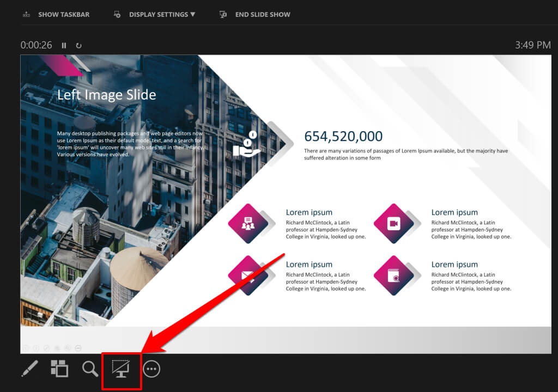Click the envelope diamond icon
Image resolution: width=558 pixels, height=392 pixels.
point(248,275)
